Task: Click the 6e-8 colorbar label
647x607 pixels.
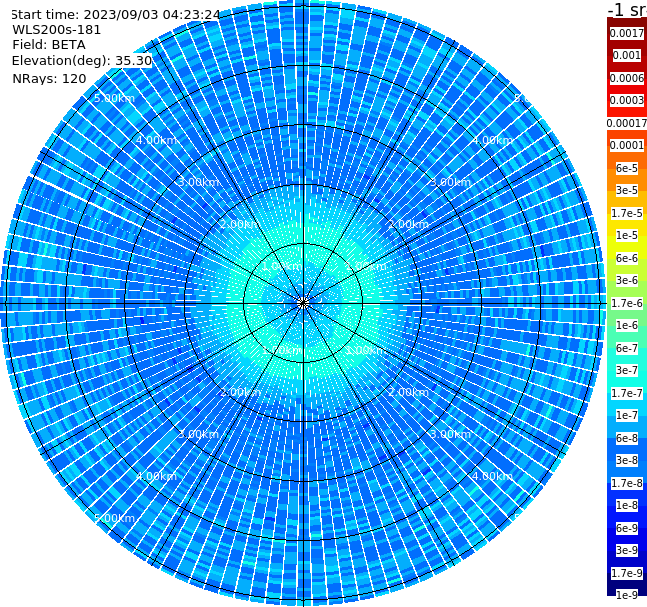Action: pos(627,438)
